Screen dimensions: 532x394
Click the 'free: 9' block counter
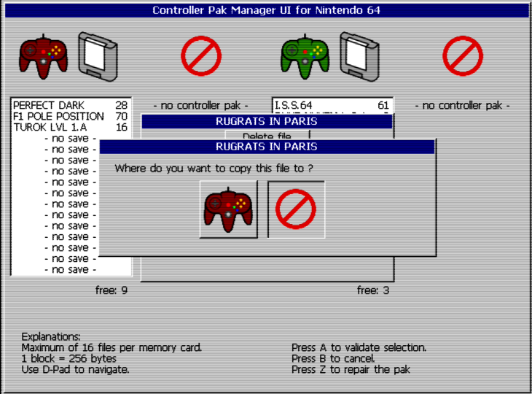[112, 290]
